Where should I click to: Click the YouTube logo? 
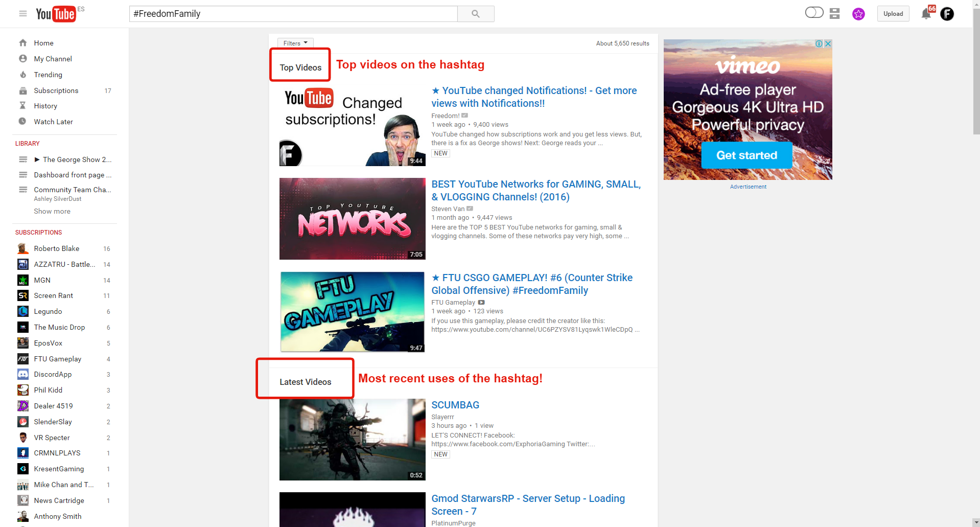pos(56,14)
